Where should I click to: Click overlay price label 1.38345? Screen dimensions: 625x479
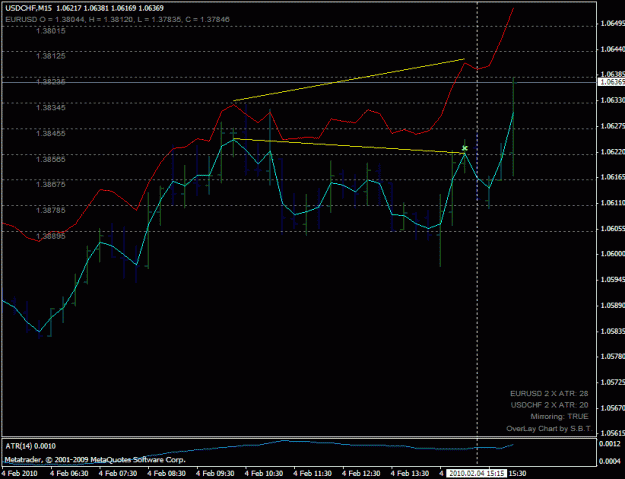coord(51,108)
